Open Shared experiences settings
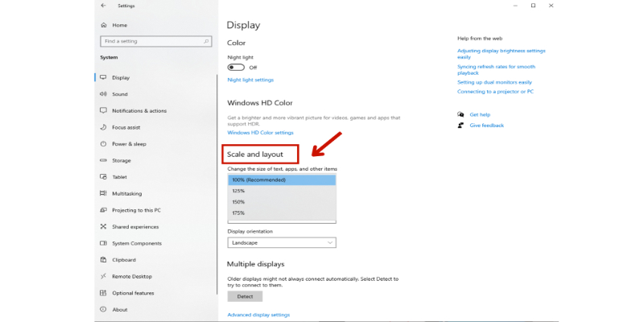The width and height of the screenshot is (644, 322). pos(135,227)
